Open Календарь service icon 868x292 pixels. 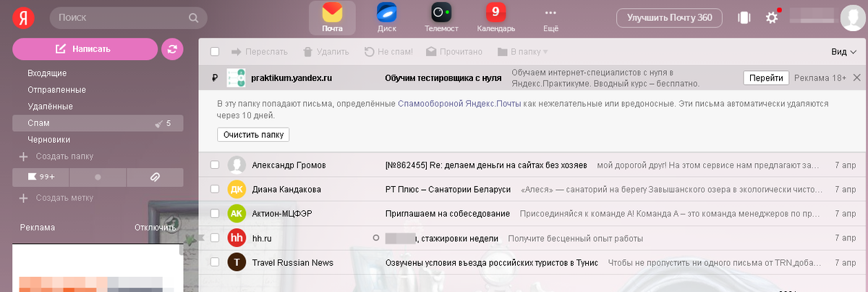[495, 17]
